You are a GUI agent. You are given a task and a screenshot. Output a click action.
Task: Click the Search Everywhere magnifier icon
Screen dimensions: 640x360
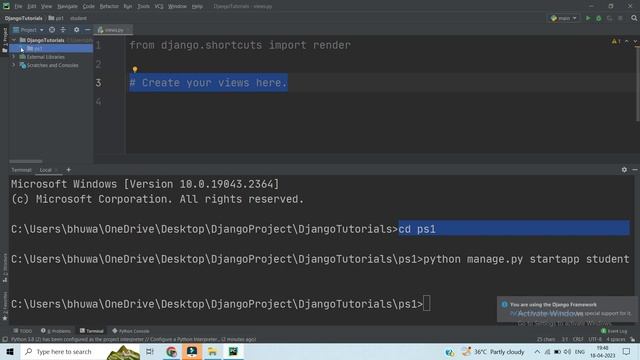634,18
